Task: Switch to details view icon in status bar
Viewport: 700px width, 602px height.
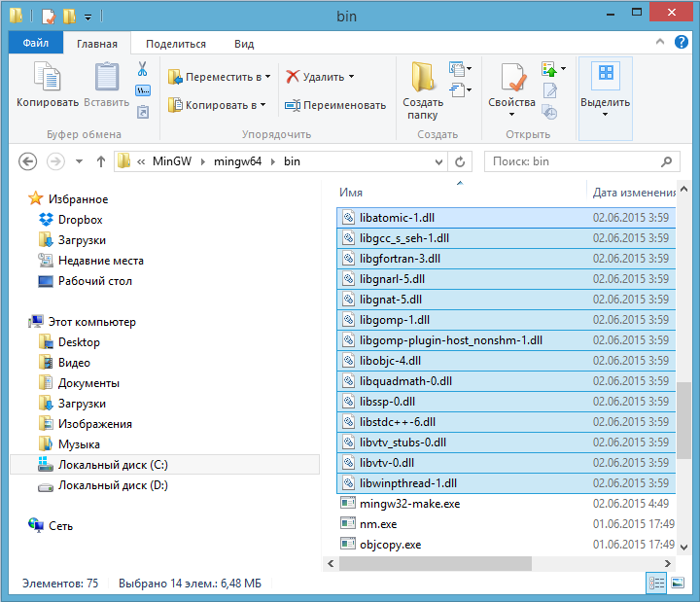Action: pyautogui.click(x=656, y=583)
